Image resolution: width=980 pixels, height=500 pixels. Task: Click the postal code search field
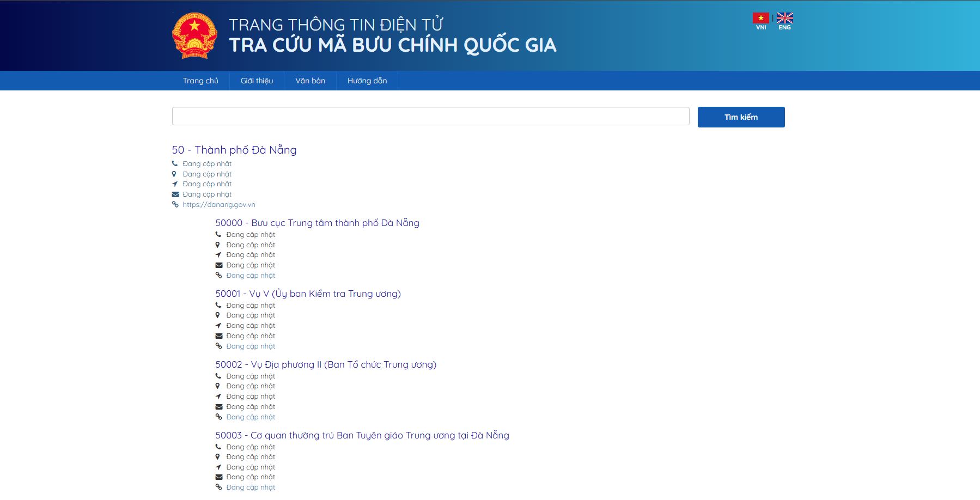431,116
